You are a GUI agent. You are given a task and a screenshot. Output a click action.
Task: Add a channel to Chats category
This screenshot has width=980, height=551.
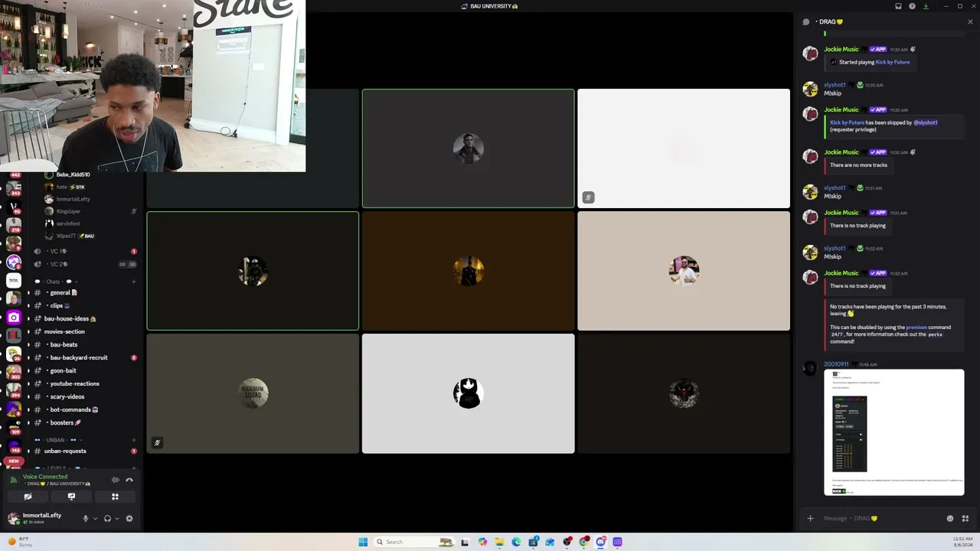point(134,282)
